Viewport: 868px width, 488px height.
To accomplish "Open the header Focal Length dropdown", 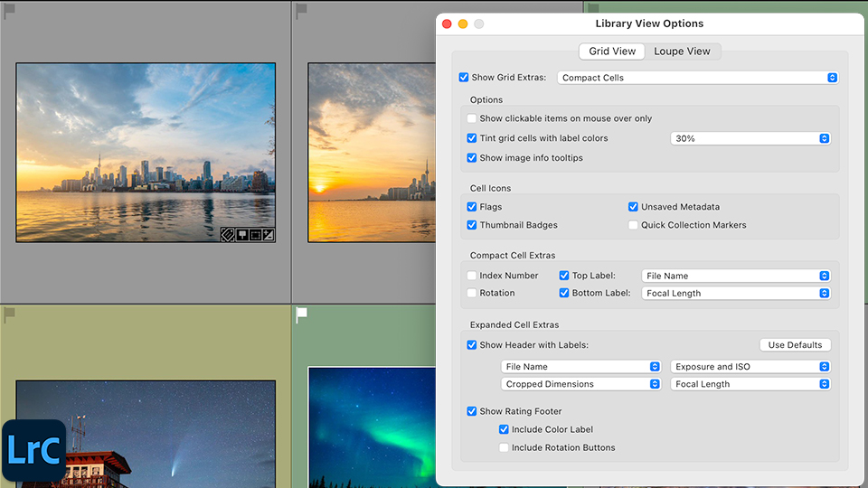I will point(750,384).
